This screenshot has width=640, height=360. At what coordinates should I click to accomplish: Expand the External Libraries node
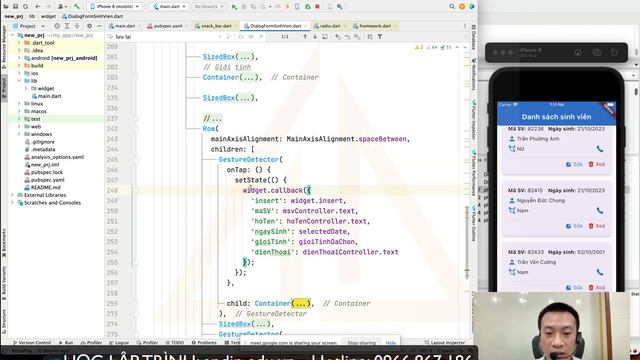click(x=12, y=195)
